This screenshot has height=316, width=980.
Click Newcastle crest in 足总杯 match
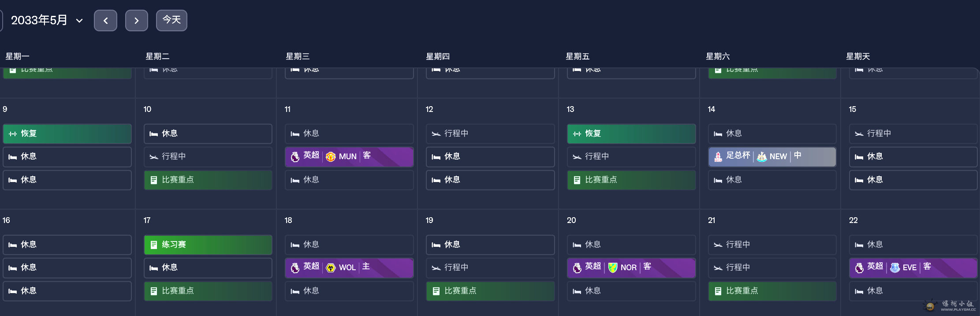pyautogui.click(x=761, y=156)
